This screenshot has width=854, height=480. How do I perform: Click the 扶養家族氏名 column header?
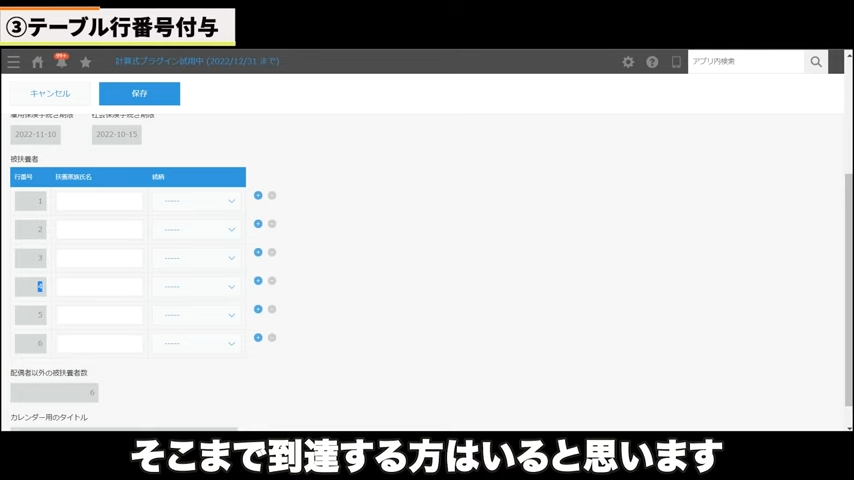74,177
